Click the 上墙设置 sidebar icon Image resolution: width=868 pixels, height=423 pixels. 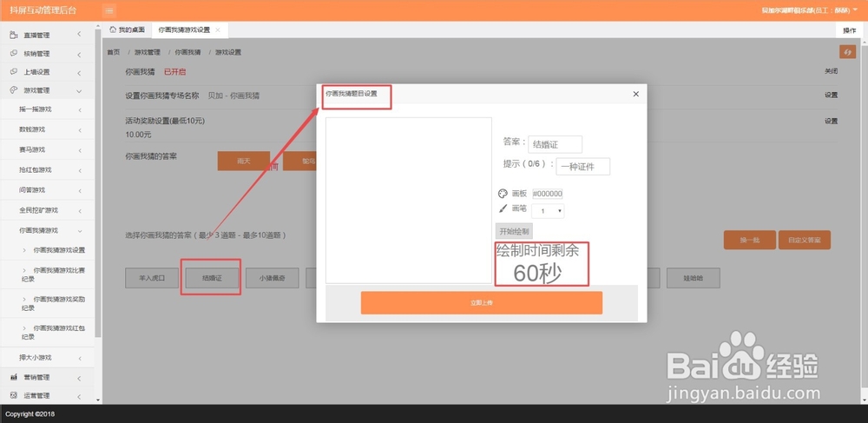[x=14, y=72]
